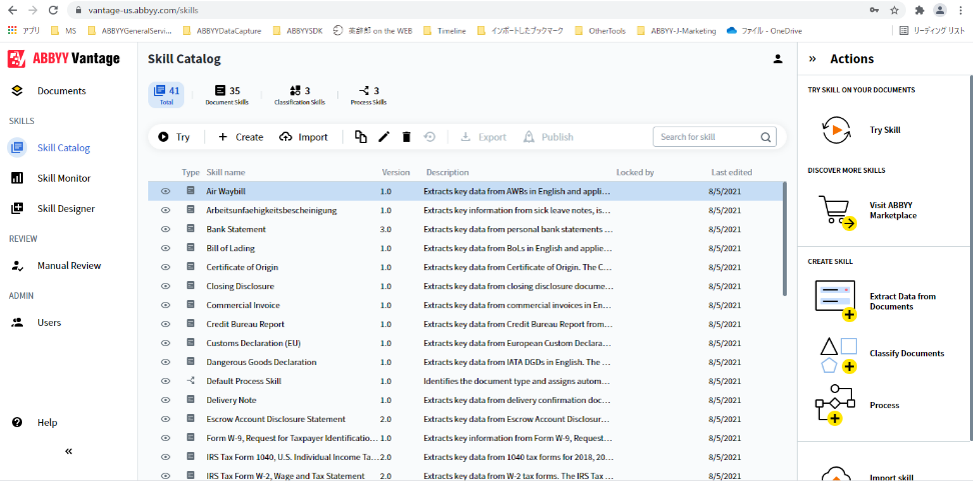Click the Export button

pyautogui.click(x=483, y=137)
